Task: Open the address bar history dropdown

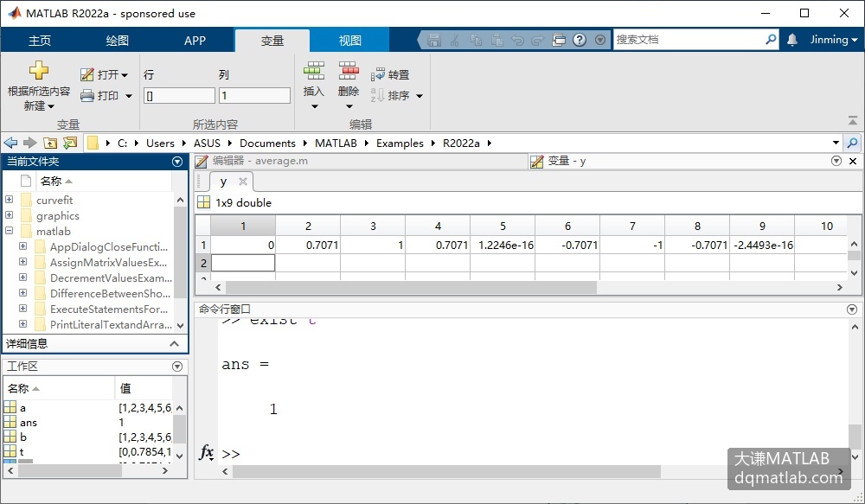Action: coord(836,143)
